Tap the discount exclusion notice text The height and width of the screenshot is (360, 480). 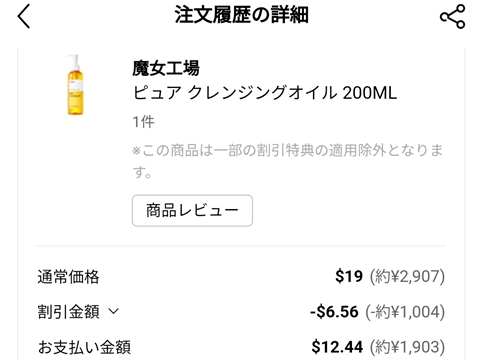coord(288,161)
